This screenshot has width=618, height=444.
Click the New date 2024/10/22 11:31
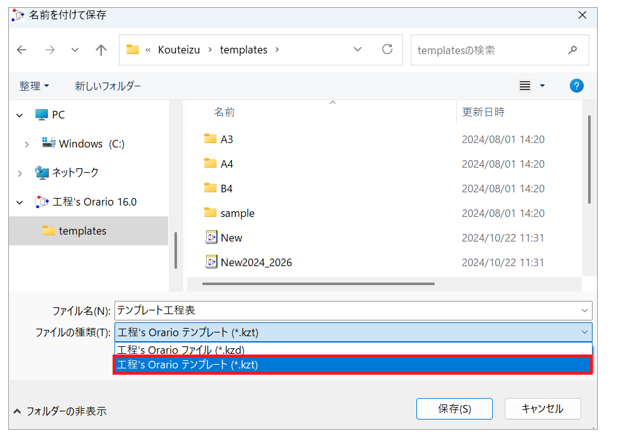coord(503,238)
